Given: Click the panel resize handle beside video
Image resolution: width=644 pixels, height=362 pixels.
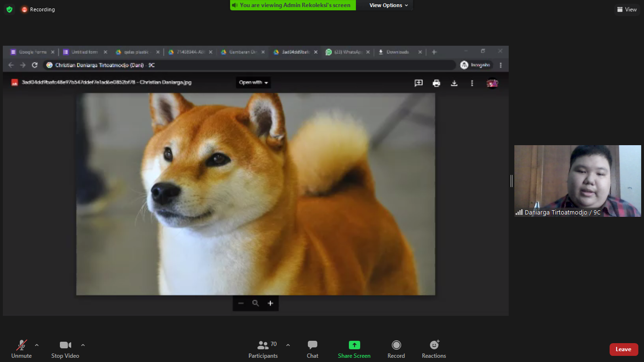Looking at the screenshot, I should coord(512,181).
